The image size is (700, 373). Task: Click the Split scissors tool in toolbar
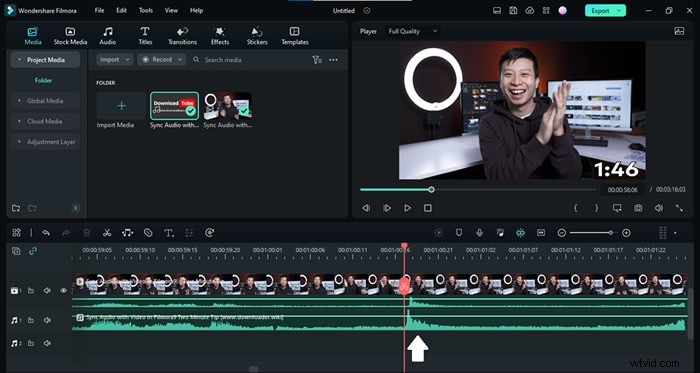coord(107,232)
